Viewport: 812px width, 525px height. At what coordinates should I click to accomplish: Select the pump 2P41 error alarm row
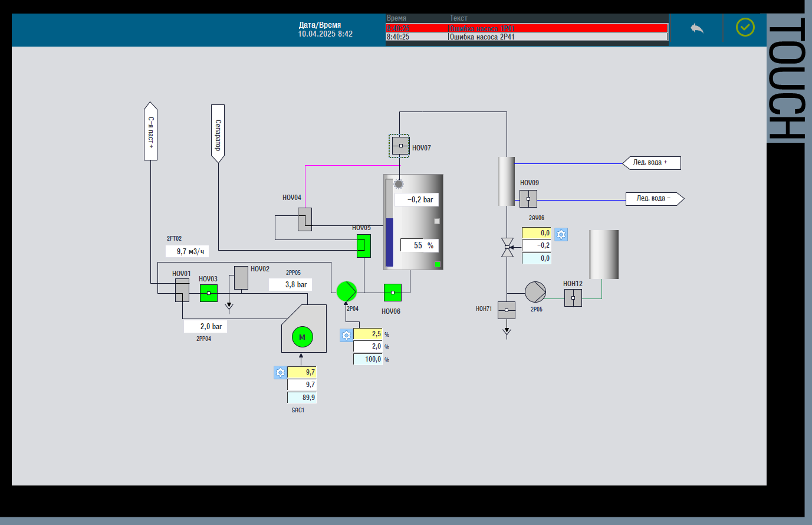(x=527, y=37)
